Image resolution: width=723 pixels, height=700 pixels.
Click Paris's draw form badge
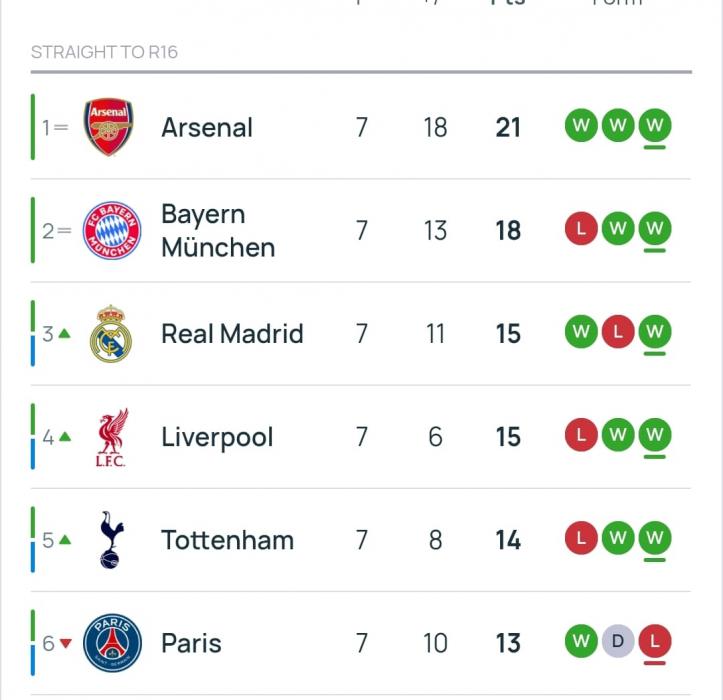click(x=618, y=641)
